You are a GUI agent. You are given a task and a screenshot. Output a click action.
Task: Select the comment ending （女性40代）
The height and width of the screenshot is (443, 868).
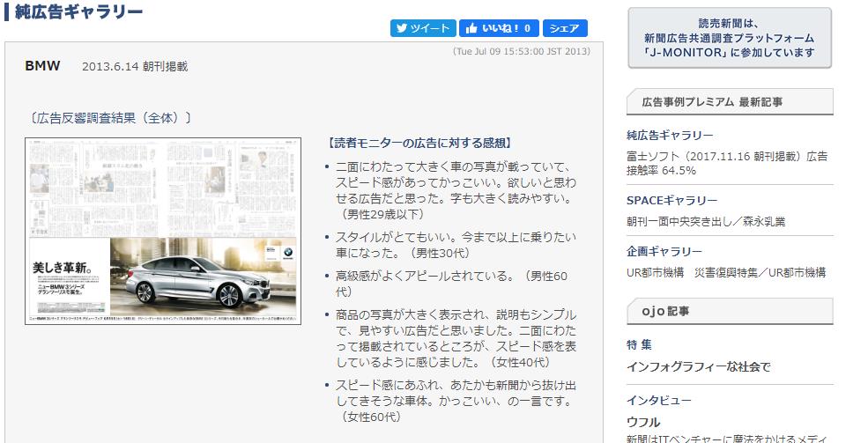click(456, 338)
